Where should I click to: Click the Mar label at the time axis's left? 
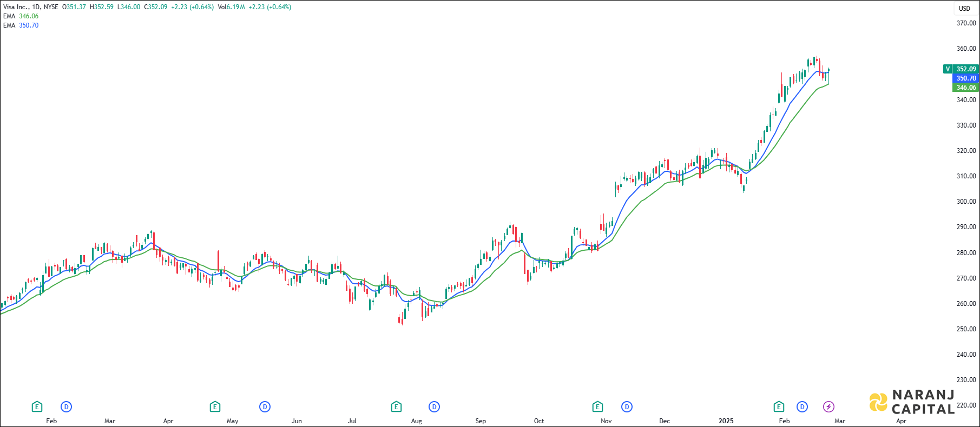point(110,421)
